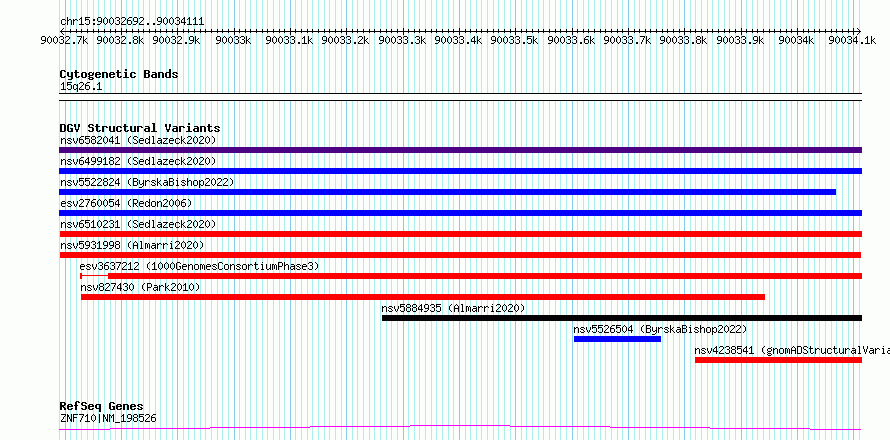Open the nsv6510231 (Sedlazeck2020) label
Screen dimensions: 890x440
(x=138, y=224)
